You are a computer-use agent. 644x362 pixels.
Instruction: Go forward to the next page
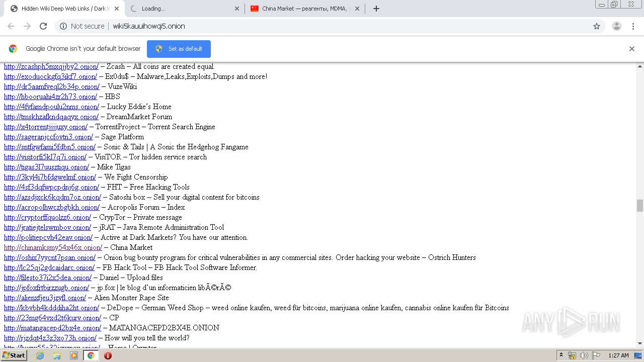click(x=27, y=26)
